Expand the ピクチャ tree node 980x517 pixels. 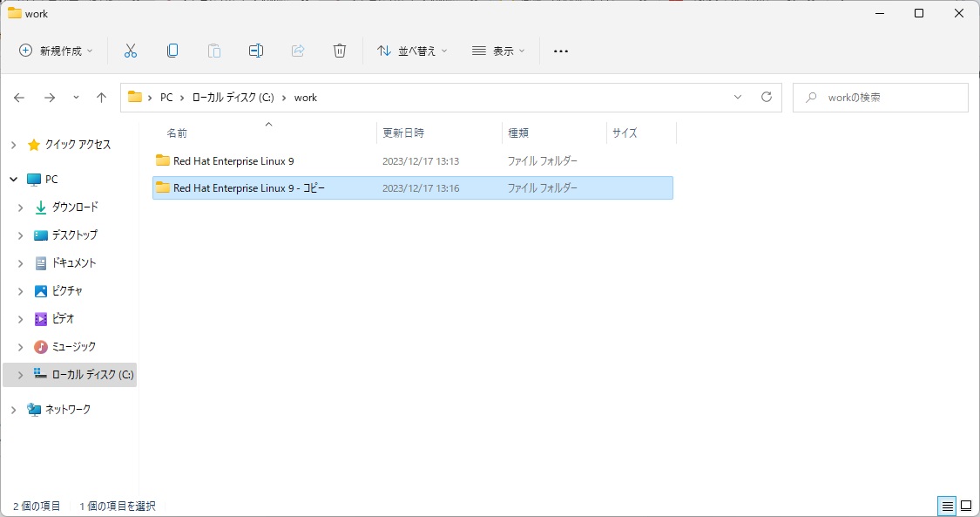pyautogui.click(x=21, y=291)
